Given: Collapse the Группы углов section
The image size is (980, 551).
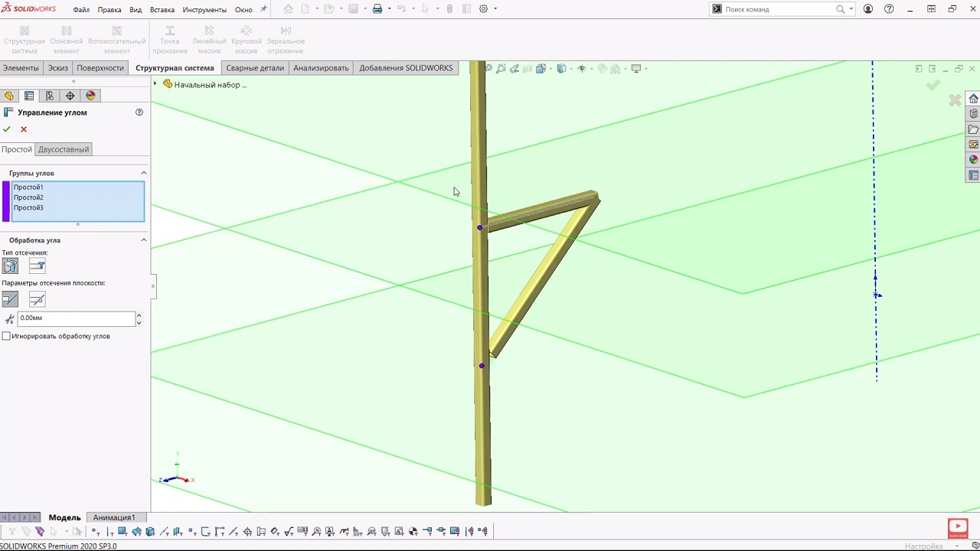Looking at the screenshot, I should 143,173.
